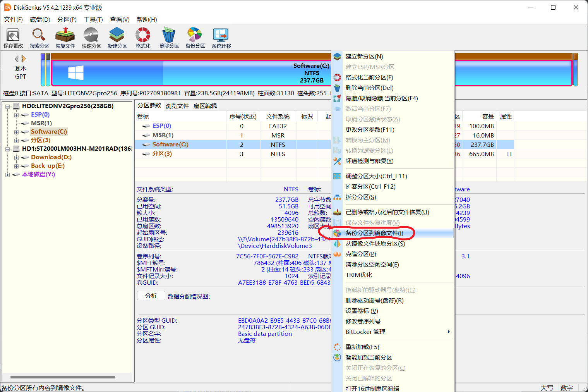Click 重新加载(F5) in context menu
Viewport: 588px width, 392px height.
click(393, 347)
